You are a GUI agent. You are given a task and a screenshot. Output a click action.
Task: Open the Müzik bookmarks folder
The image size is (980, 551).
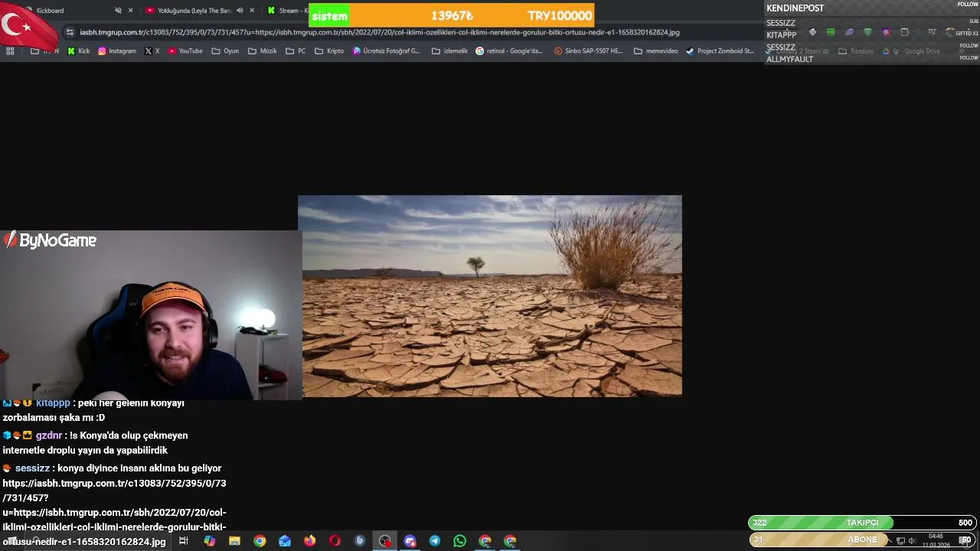coord(263,51)
